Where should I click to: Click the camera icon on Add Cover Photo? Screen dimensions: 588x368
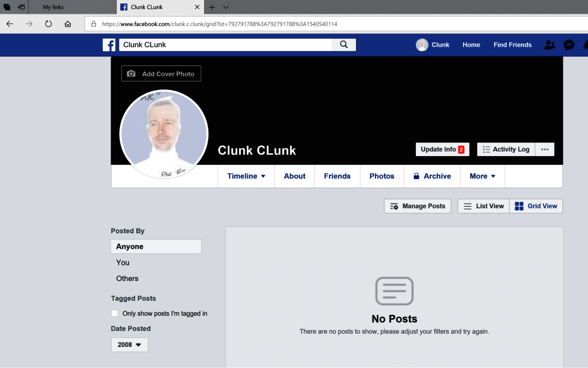point(131,74)
